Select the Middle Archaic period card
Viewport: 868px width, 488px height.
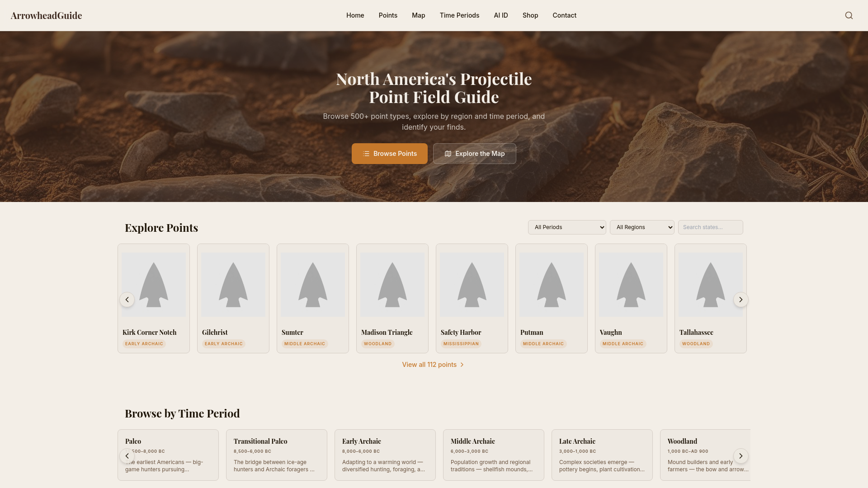(494, 455)
